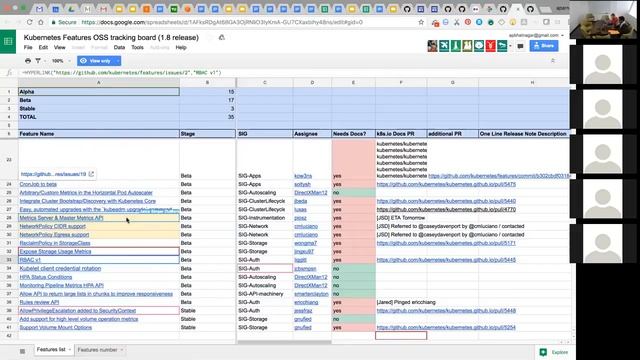Expand the View only dropdown arrow
Viewport: 640px width, 360px height.
[x=118, y=61]
